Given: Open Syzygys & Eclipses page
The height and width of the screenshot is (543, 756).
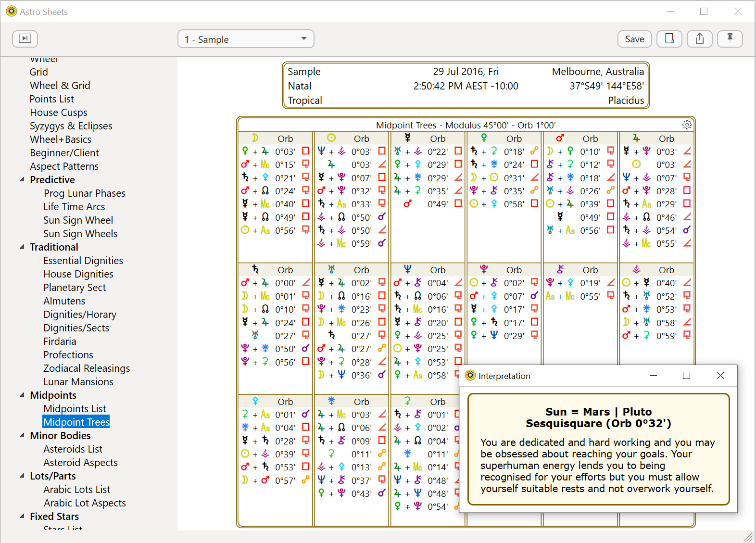Looking at the screenshot, I should tap(71, 126).
